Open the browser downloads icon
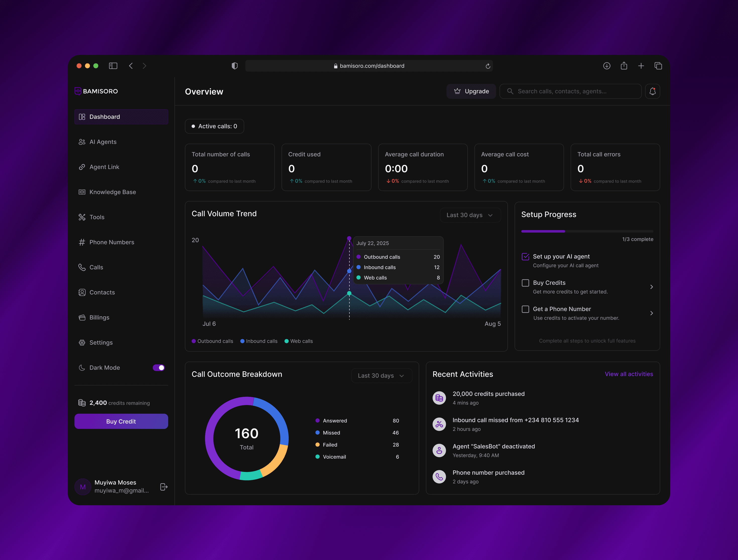 [x=606, y=66]
